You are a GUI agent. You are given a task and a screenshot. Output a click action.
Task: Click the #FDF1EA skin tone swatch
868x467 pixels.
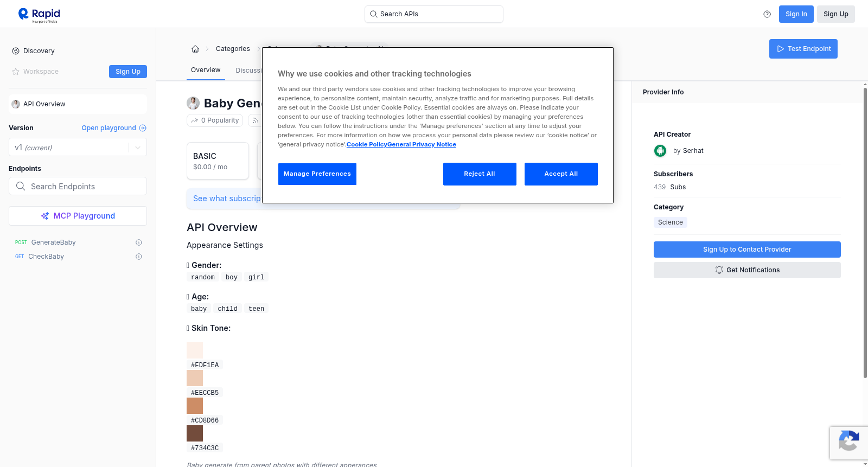click(x=195, y=350)
